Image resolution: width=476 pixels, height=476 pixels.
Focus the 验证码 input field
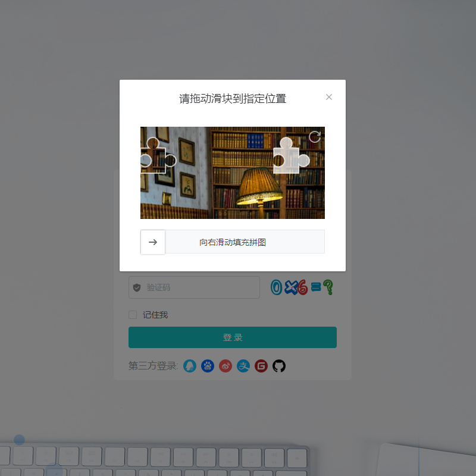(194, 287)
